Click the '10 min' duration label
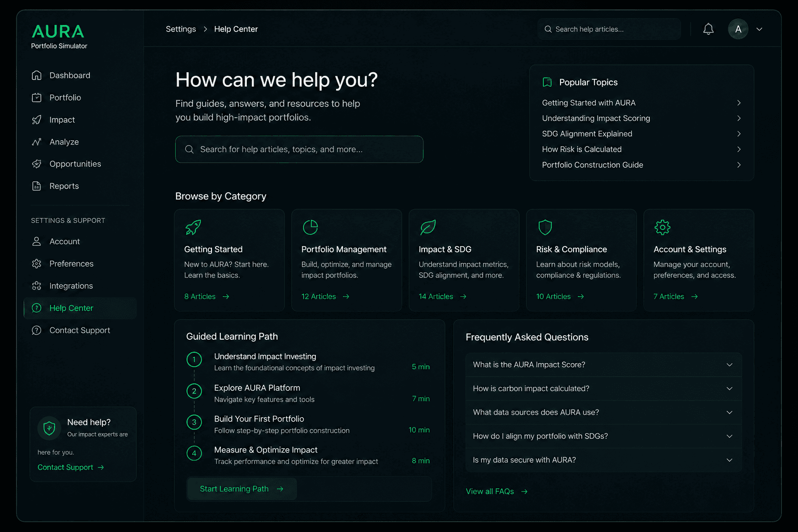This screenshot has width=798, height=532. 419,430
